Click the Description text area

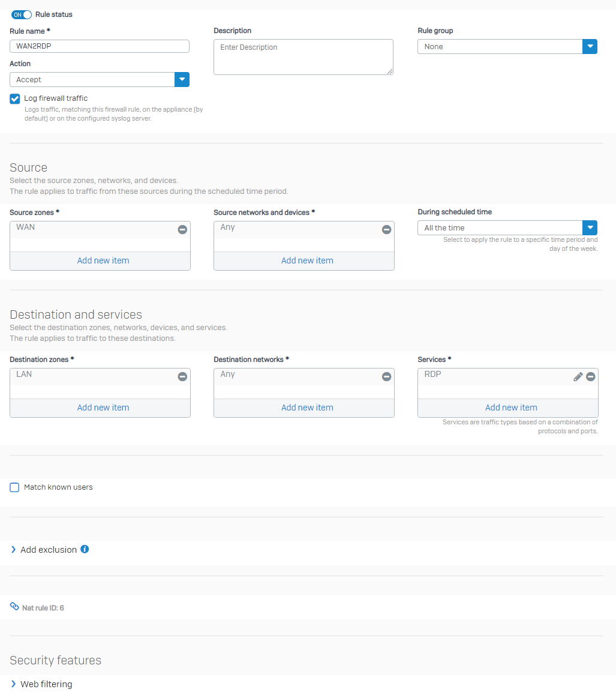click(x=304, y=57)
